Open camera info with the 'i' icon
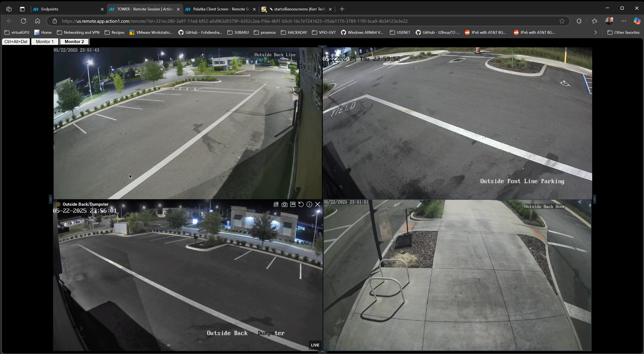 (x=309, y=204)
